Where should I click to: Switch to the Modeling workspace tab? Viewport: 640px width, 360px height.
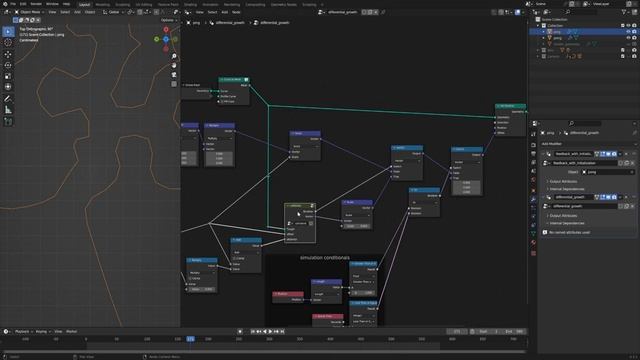point(102,4)
